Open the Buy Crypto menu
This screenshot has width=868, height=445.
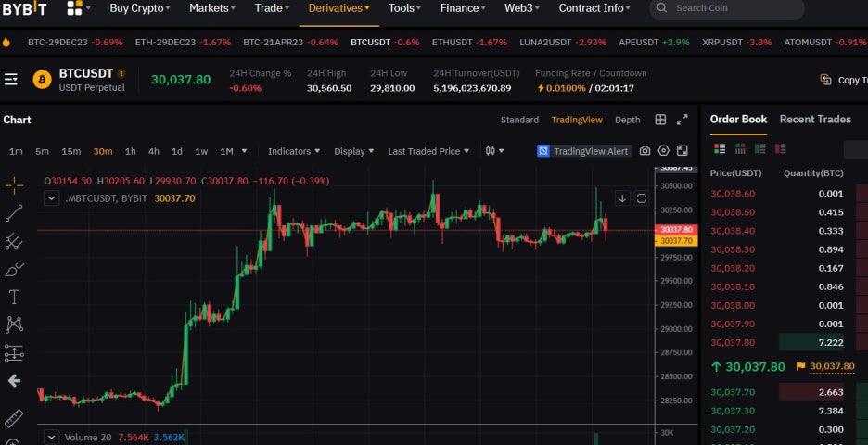(x=140, y=8)
